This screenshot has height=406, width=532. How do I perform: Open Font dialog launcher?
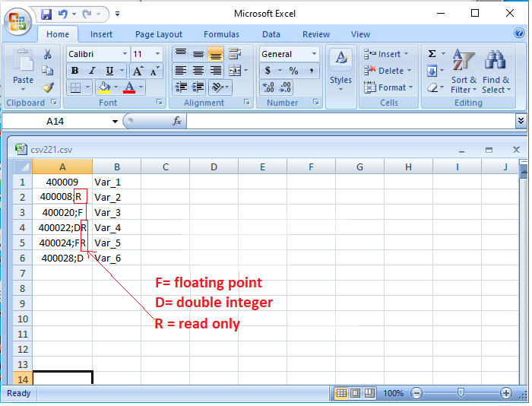coord(159,102)
